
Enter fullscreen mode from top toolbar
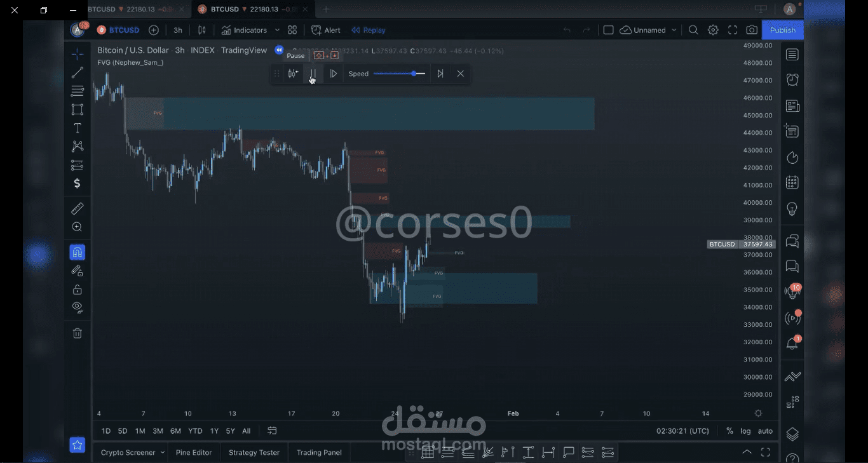[x=732, y=30]
